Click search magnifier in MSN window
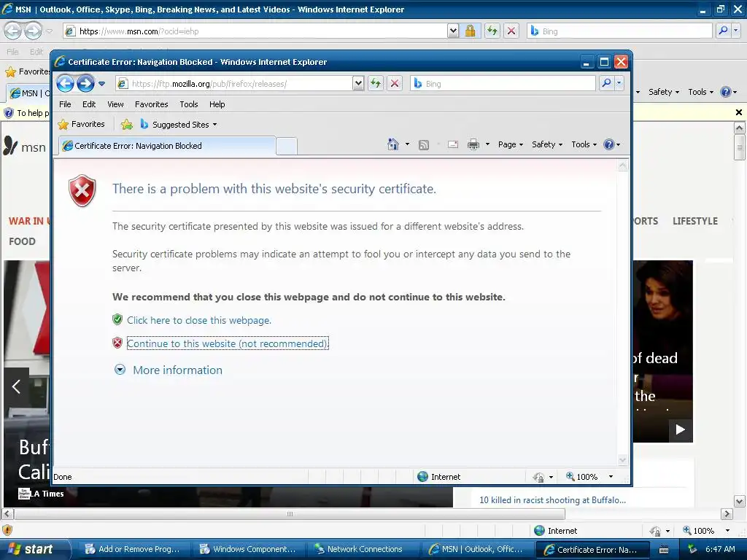The height and width of the screenshot is (560, 747). (x=723, y=31)
